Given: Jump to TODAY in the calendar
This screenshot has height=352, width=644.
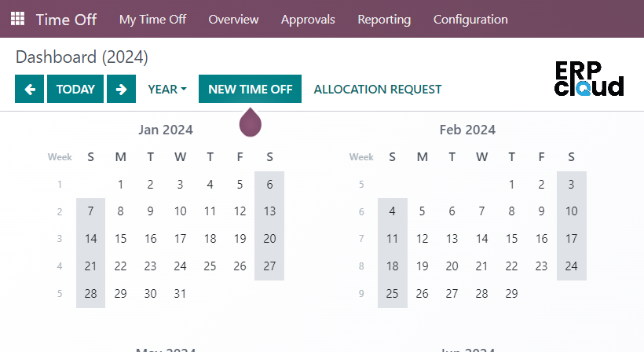Looking at the screenshot, I should pos(75,89).
